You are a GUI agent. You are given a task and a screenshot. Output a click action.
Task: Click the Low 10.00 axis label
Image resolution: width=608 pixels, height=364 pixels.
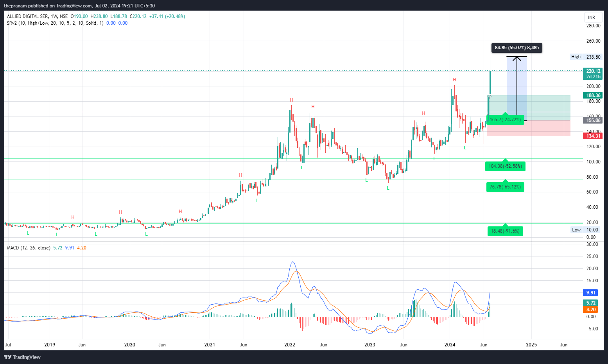pyautogui.click(x=586, y=230)
